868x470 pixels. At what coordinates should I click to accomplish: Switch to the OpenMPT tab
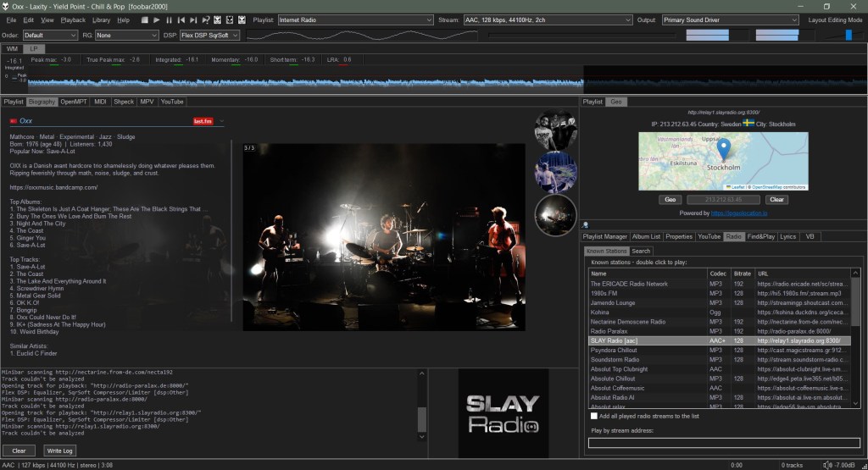pyautogui.click(x=74, y=102)
